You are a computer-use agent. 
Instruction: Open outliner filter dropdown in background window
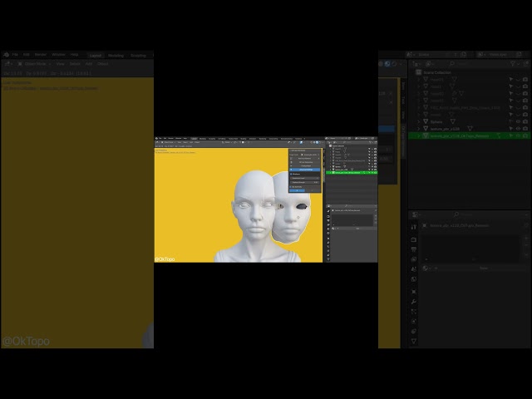coord(514,63)
